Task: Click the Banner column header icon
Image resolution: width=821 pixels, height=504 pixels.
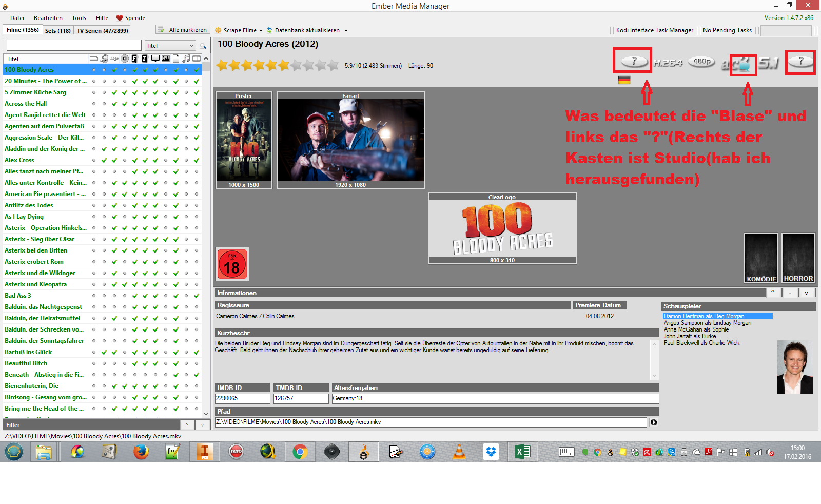Action: 94,59
